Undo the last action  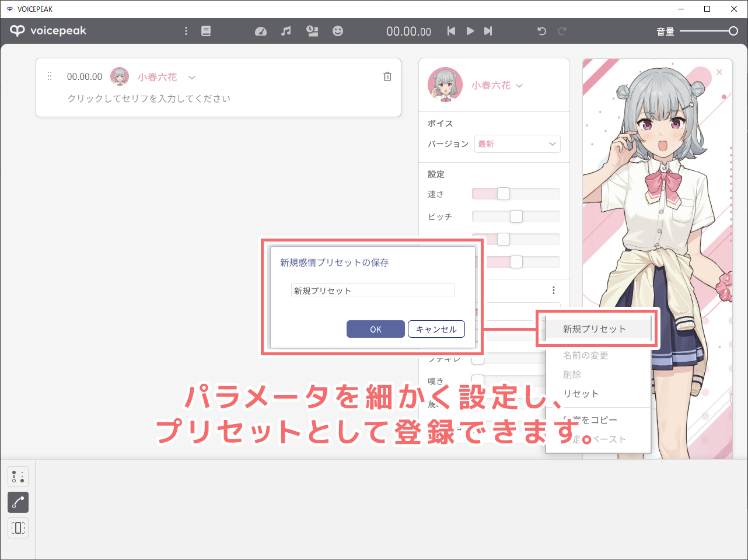pyautogui.click(x=542, y=31)
